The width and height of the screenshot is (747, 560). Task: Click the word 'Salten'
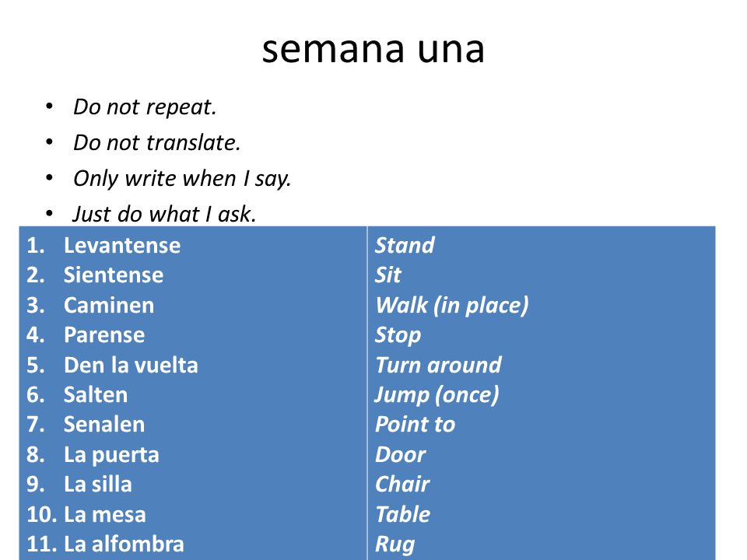click(96, 395)
